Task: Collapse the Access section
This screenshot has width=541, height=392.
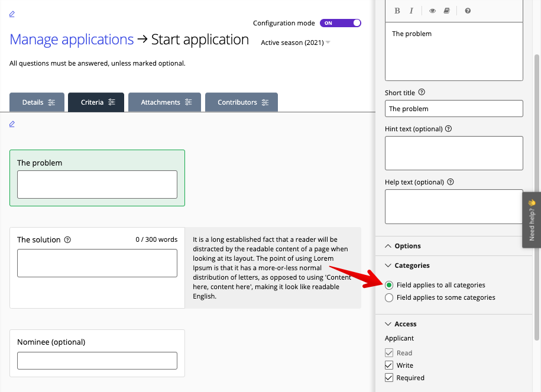Action: (400, 324)
